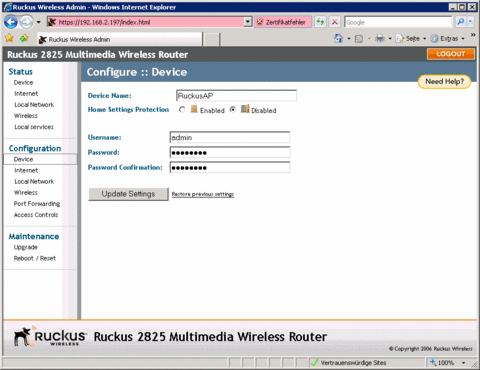The image size is (480, 370).
Task: Click the Enabled protection lock icon
Action: pyautogui.click(x=194, y=109)
